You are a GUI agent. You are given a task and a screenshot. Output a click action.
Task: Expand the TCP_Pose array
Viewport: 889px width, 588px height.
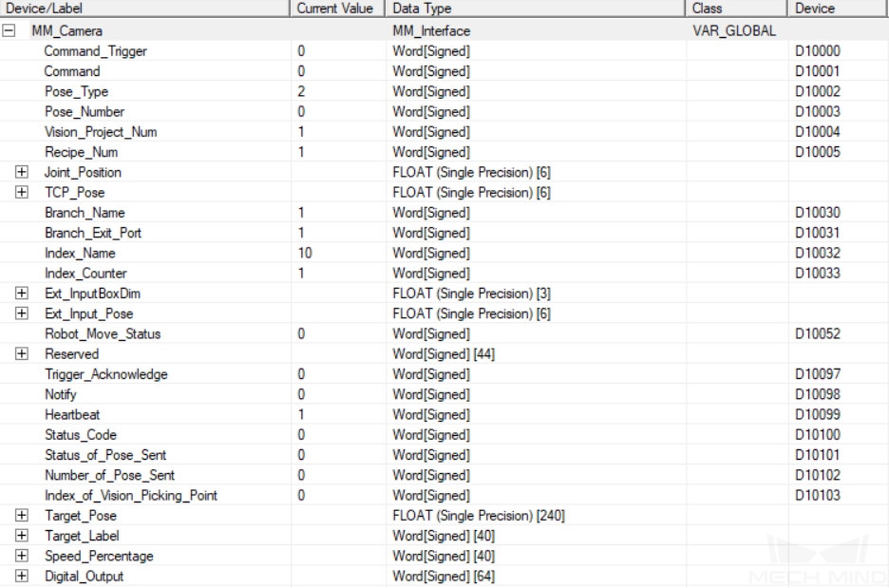coord(22,192)
